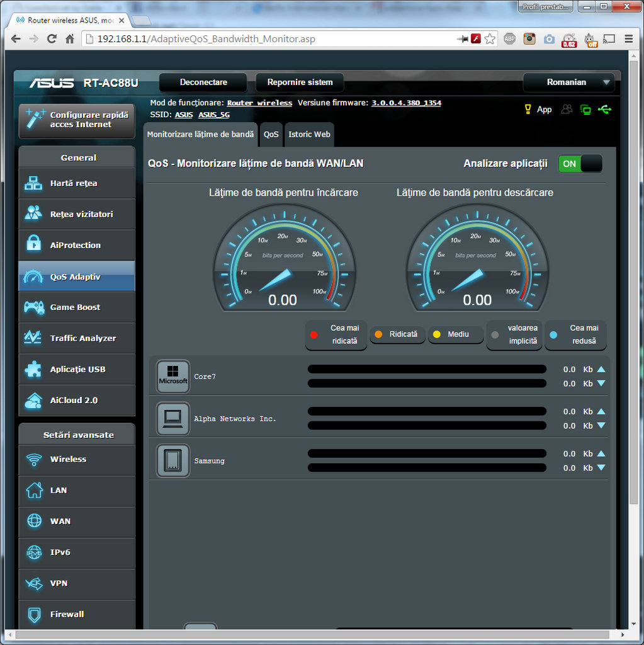This screenshot has height=645, width=644.
Task: Switch to the QoS tab
Action: click(271, 135)
